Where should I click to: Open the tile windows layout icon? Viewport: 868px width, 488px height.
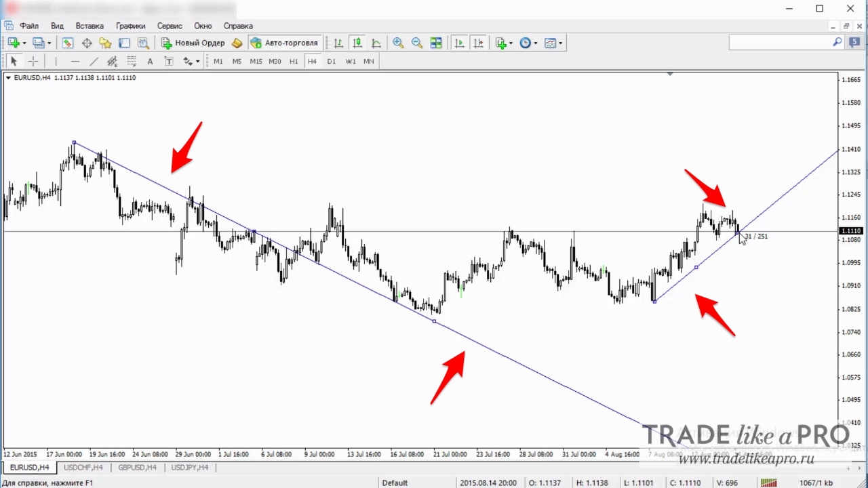click(x=436, y=43)
